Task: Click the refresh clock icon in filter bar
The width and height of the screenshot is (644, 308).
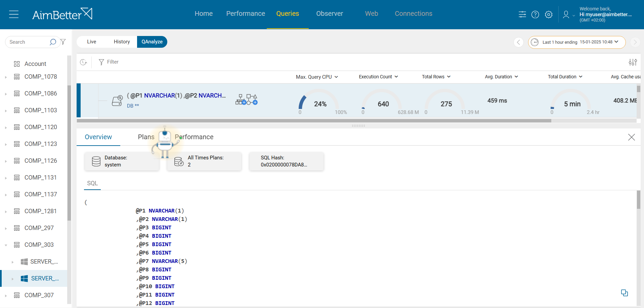Action: pos(84,62)
